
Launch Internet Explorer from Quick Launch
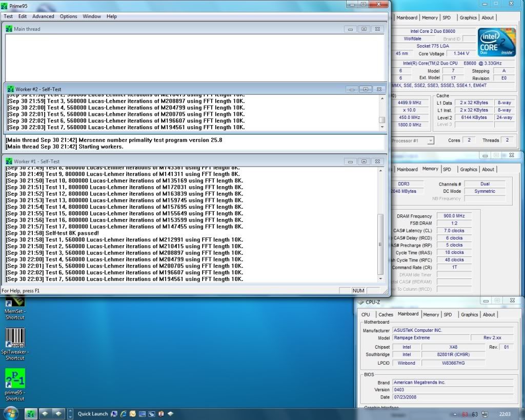(124, 414)
